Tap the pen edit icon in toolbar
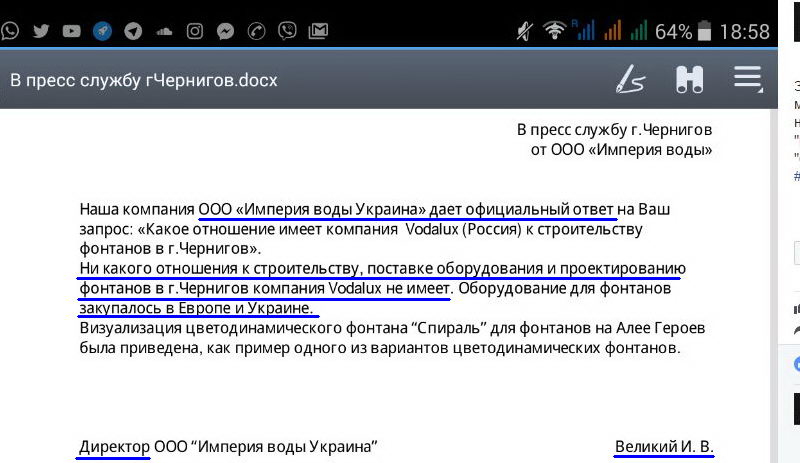This screenshot has height=463, width=800. point(630,79)
